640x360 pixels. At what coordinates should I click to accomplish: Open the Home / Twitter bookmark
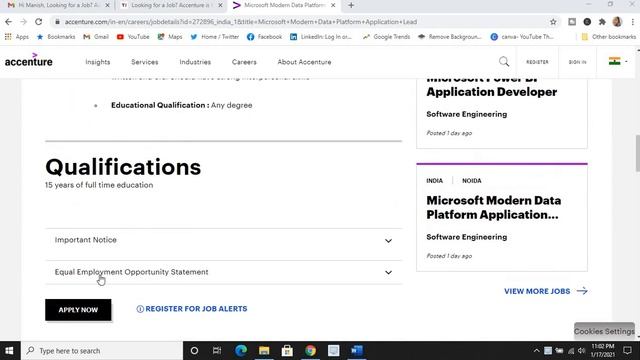[214, 37]
